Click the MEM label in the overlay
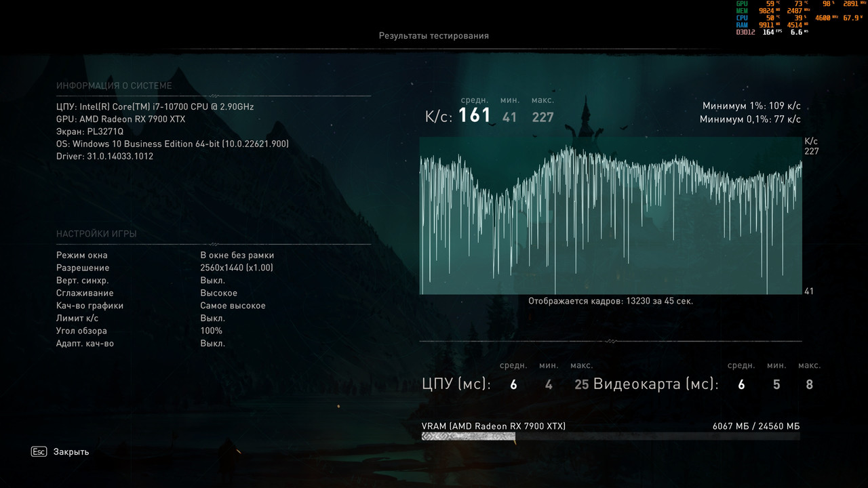Image resolution: width=868 pixels, height=488 pixels. [742, 11]
